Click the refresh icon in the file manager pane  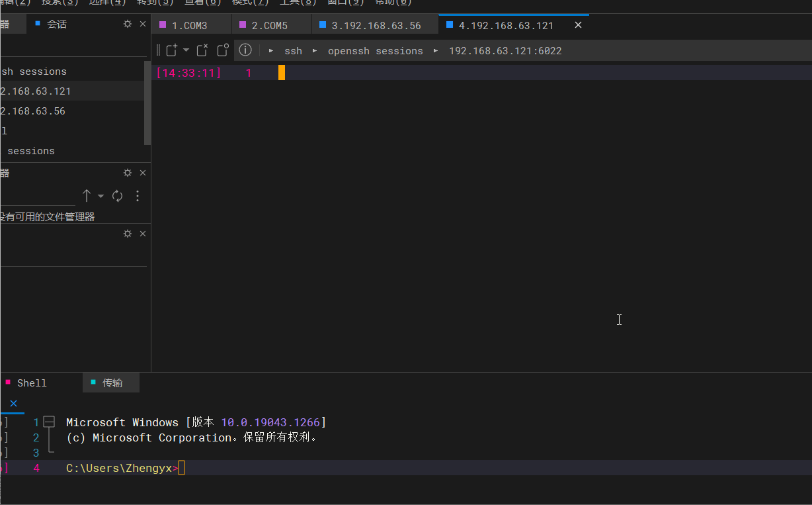pyautogui.click(x=117, y=196)
